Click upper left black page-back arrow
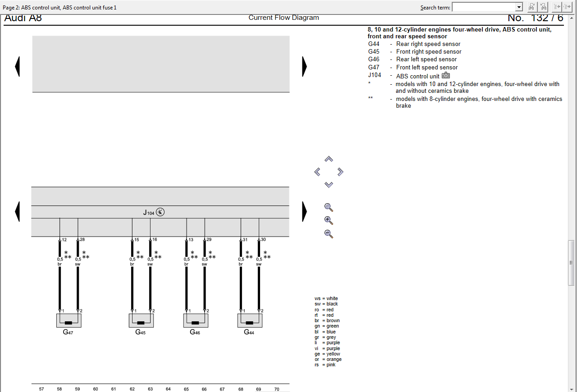Image resolution: width=577 pixels, height=392 pixels. click(x=18, y=67)
